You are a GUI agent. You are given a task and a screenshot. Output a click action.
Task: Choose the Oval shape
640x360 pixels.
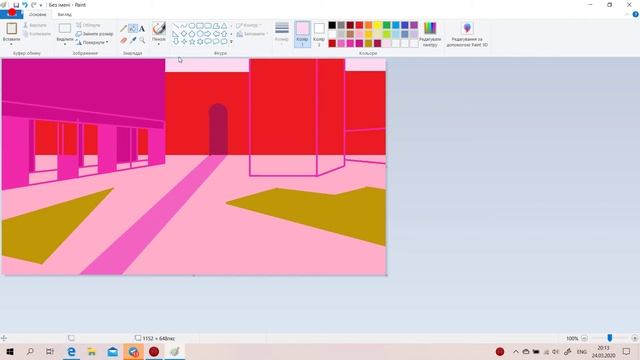click(191, 26)
